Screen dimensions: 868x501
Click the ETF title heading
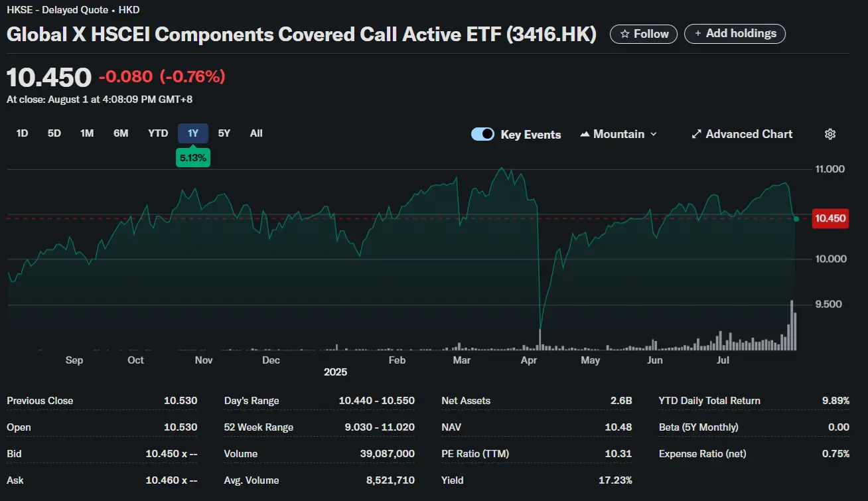(x=301, y=35)
